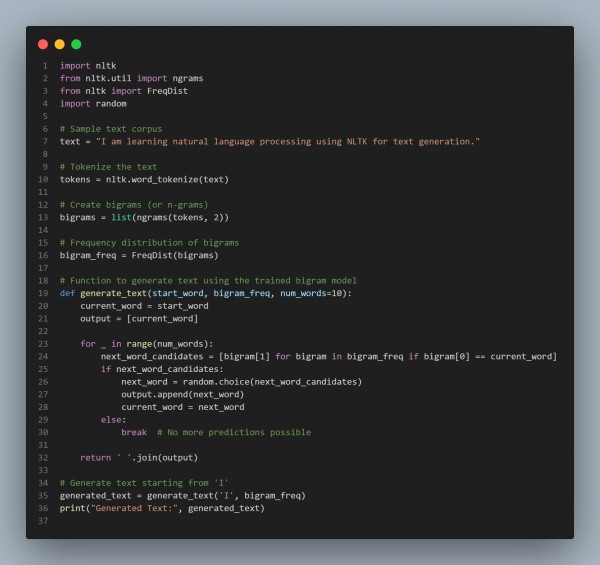This screenshot has width=600, height=565.
Task: Click the 'num_words=10' parameter
Action: point(311,293)
